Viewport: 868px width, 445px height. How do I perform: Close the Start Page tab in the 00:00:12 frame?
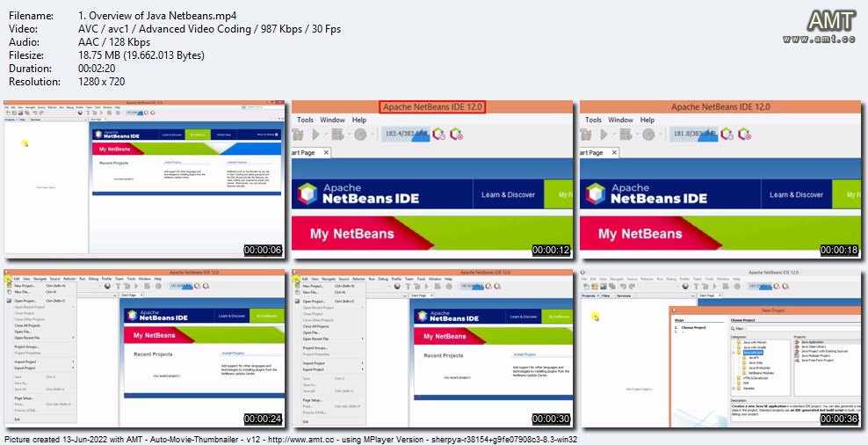pos(326,152)
